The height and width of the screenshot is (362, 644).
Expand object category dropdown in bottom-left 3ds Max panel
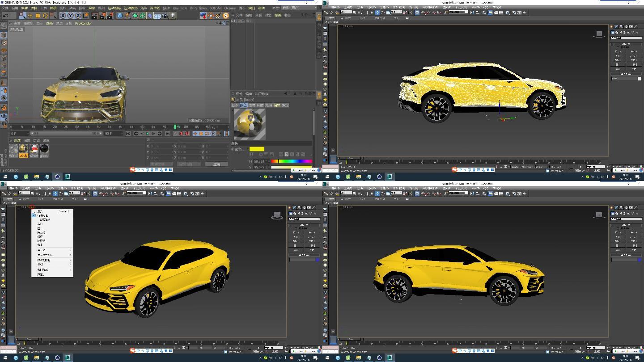pos(305,219)
